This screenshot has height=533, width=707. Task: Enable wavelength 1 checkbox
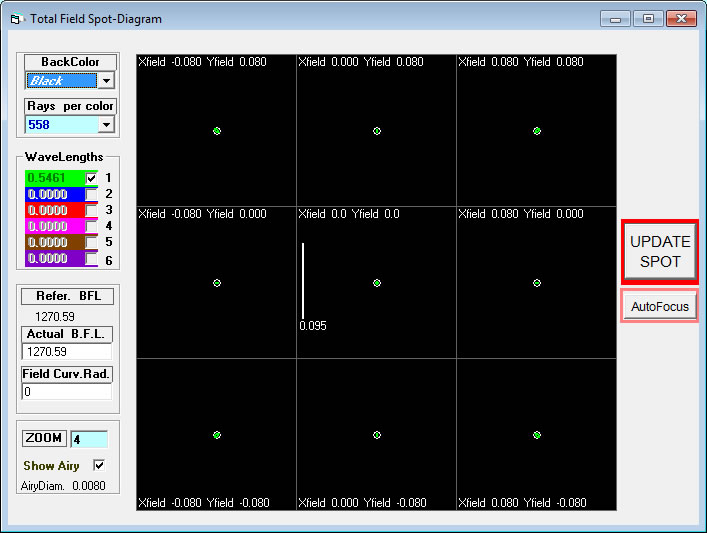click(x=91, y=178)
